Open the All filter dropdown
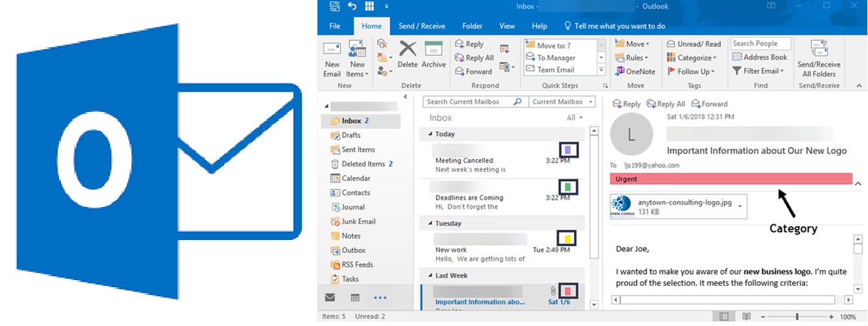Screen dimensions: 868x326 [x=575, y=118]
